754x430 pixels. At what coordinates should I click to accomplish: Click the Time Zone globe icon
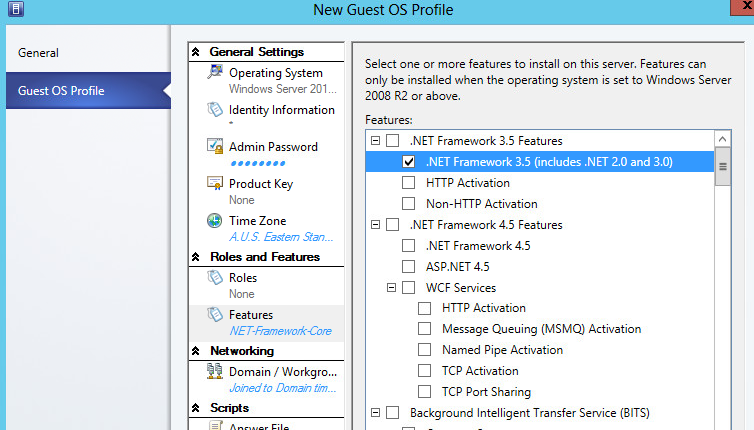[214, 220]
